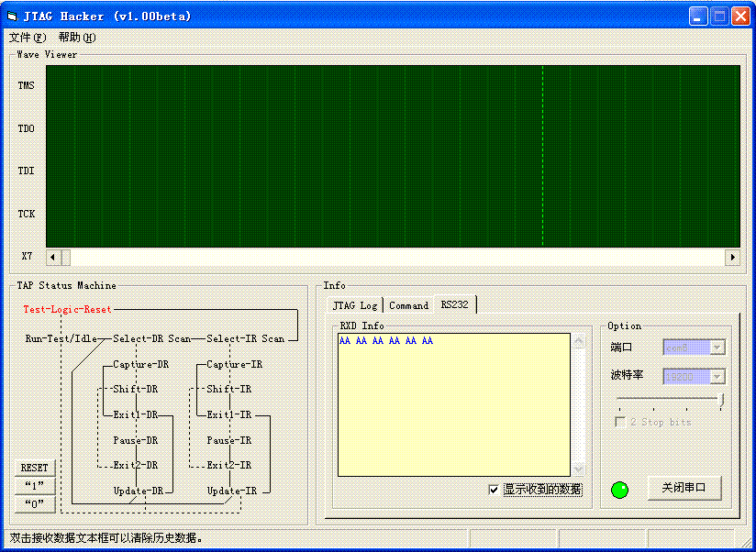Click the Run-Test/Idle state label
Viewport: 756px width, 552px height.
[x=61, y=338]
